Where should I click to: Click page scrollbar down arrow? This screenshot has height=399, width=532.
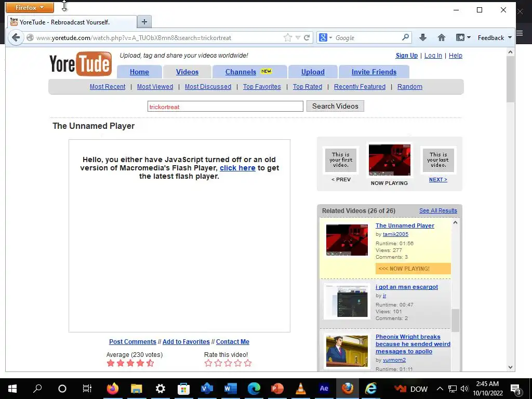[510, 367]
